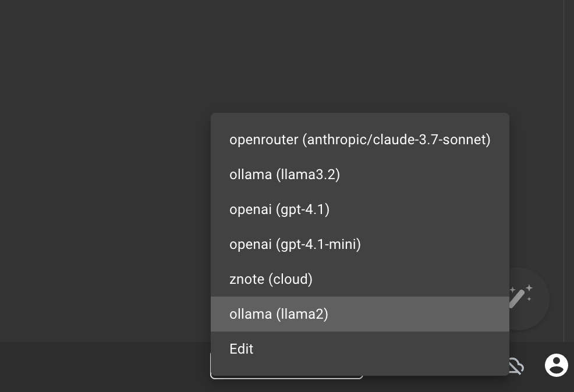Screen dimensions: 574x392
Task: Click the cloud-off sync status icon
Action: tap(515, 366)
